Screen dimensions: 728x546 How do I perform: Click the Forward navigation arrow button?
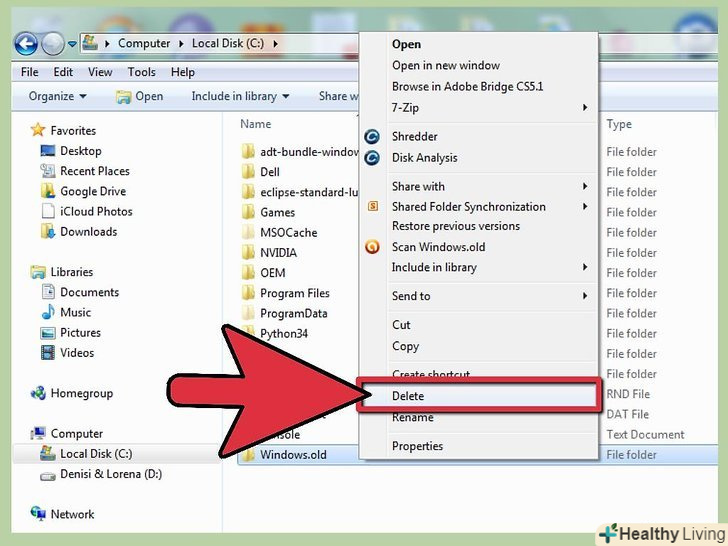(x=52, y=44)
